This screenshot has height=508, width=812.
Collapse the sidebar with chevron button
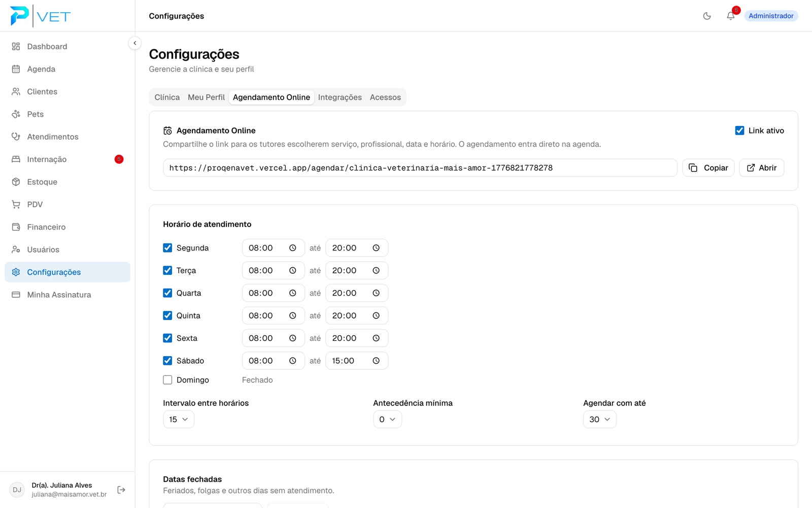(x=134, y=43)
